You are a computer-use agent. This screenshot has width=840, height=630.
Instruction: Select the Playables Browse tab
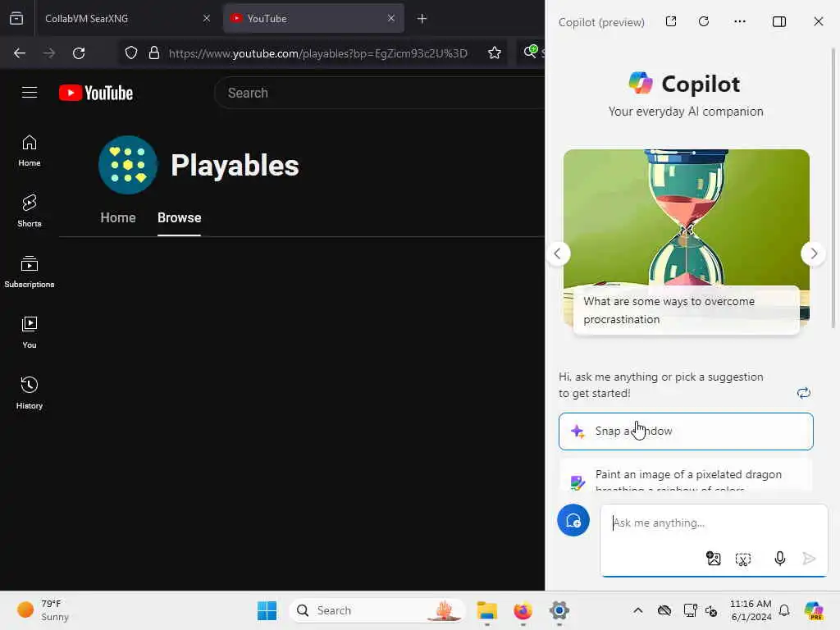tap(180, 218)
